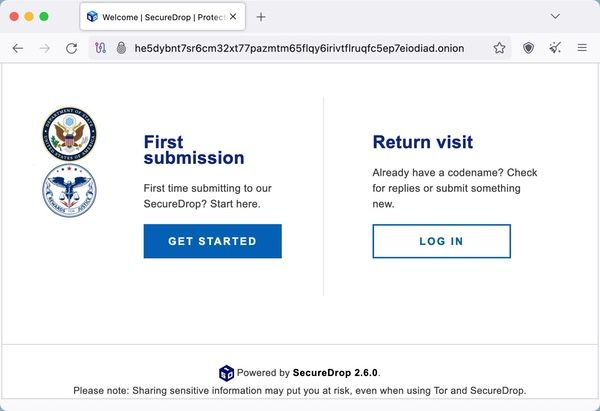The height and width of the screenshot is (411, 600).
Task: Click the forward navigation arrow
Action: point(45,48)
